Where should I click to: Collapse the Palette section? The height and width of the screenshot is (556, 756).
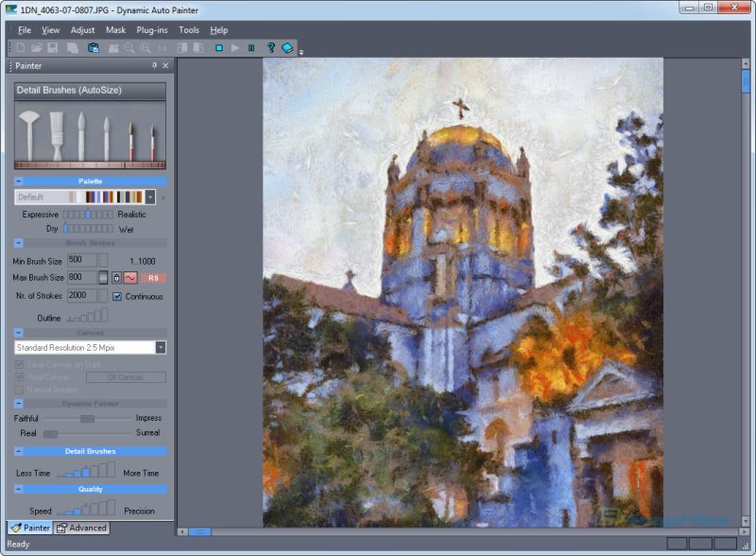tap(21, 180)
